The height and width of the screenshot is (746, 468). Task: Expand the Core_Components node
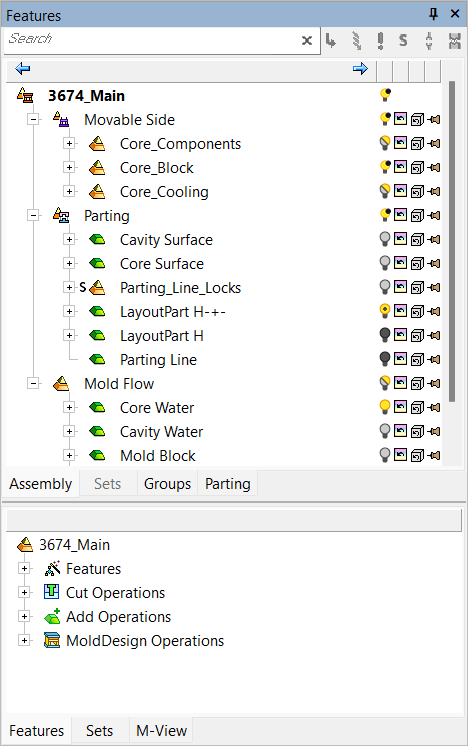pyautogui.click(x=69, y=143)
